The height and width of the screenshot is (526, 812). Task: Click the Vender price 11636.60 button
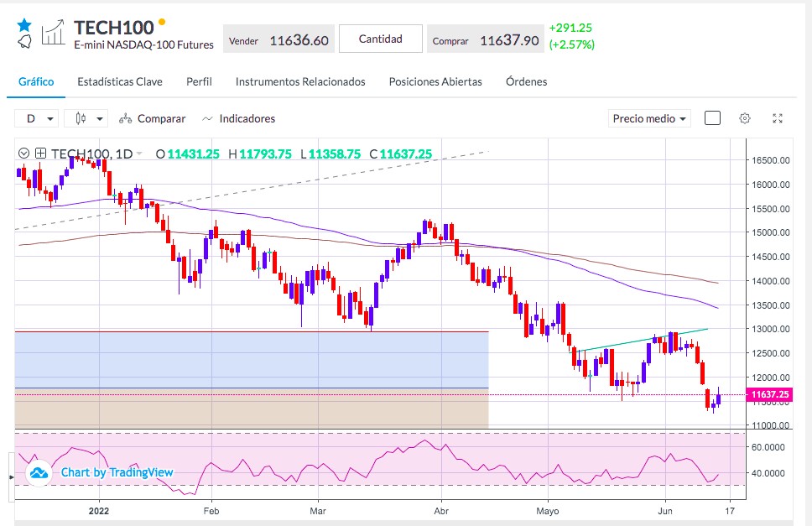click(278, 40)
